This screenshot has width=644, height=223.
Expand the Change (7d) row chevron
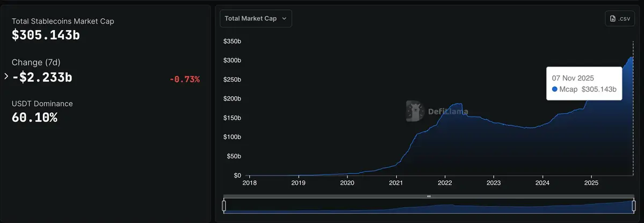[6, 76]
